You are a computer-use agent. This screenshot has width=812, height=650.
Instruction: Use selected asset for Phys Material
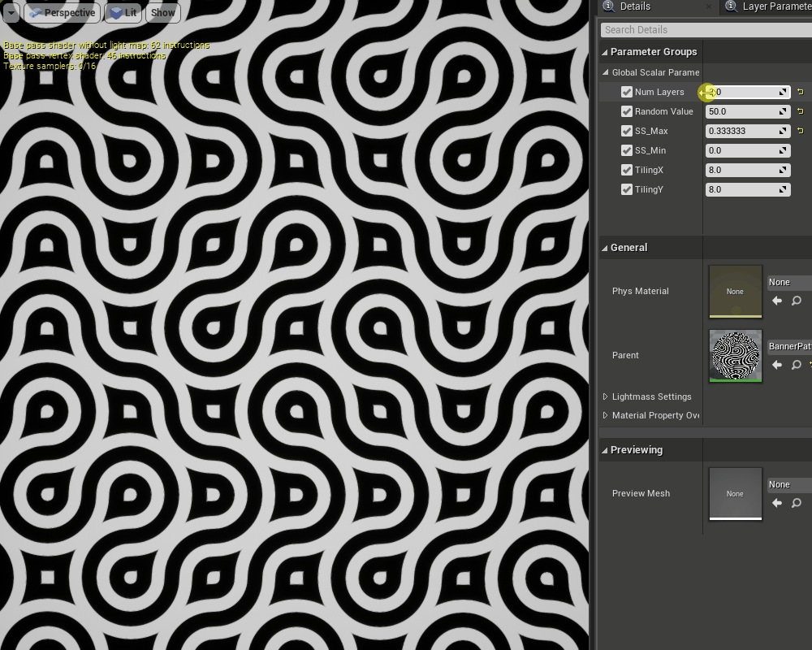click(777, 301)
